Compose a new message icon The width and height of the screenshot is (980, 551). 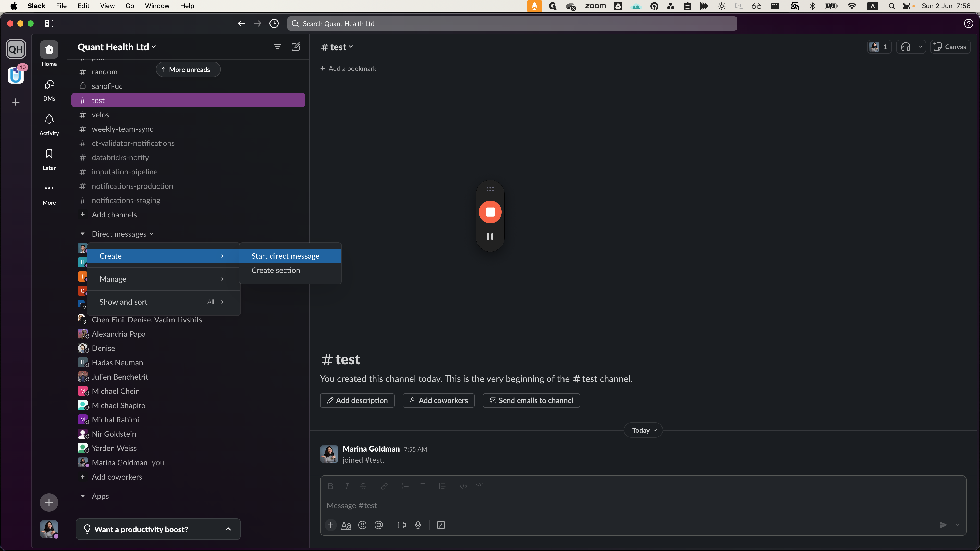[296, 47]
